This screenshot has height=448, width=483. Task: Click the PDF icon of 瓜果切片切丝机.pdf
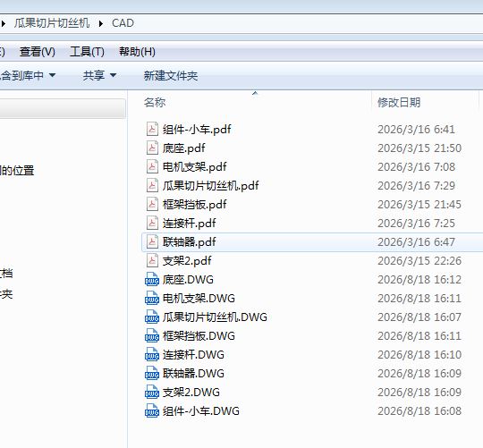point(152,186)
